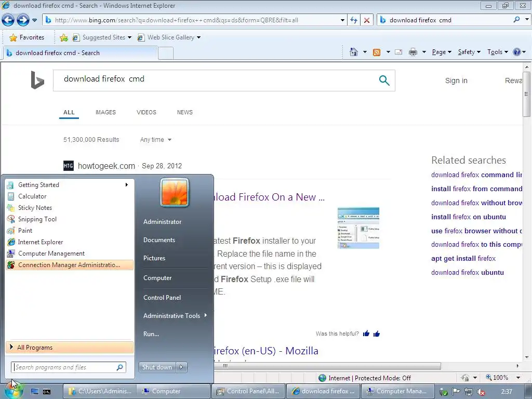Open Run... from Start menu
The image size is (532, 399).
151,334
